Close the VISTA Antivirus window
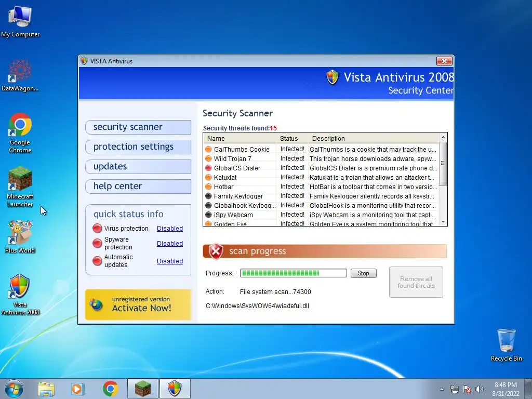This screenshot has height=399, width=532. [x=444, y=61]
